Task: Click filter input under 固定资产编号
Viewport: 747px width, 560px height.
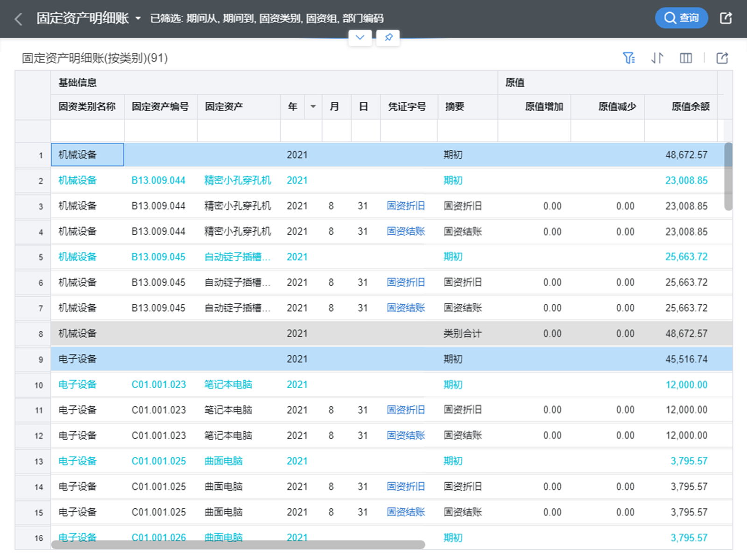Action: [161, 131]
